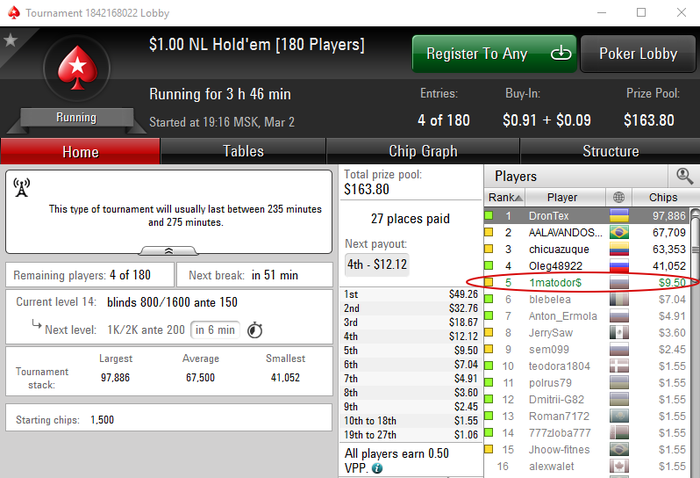The image size is (700, 478).
Task: Sort players by the Chips column
Action: (663, 197)
